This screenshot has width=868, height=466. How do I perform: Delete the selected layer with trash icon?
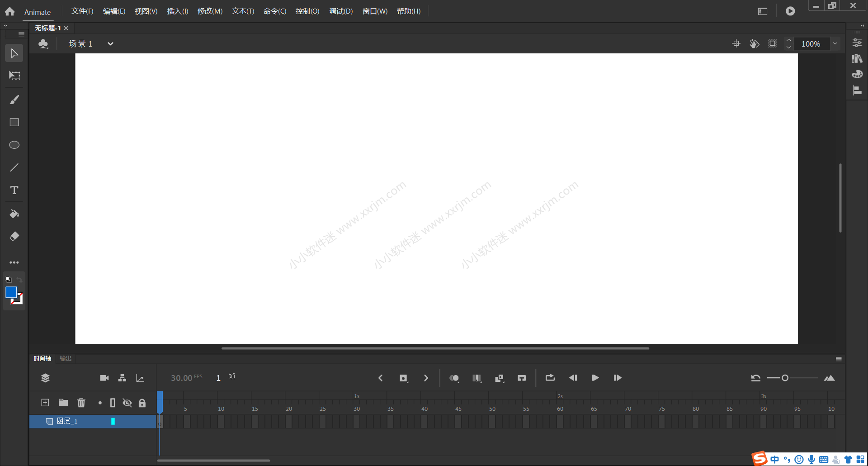81,403
